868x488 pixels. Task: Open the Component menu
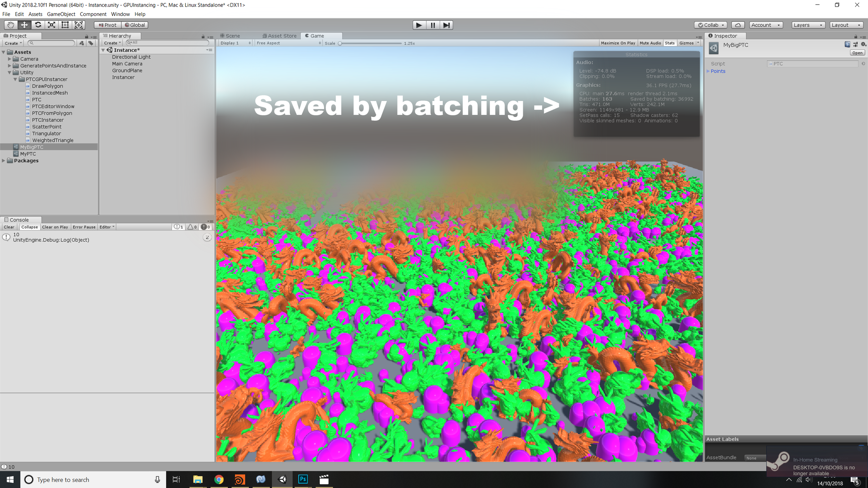coord(93,14)
